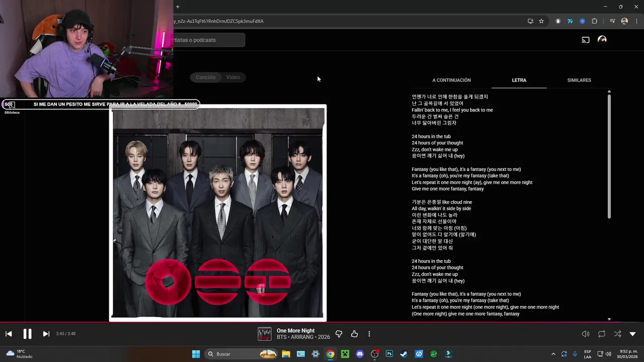The image size is (644, 362).
Task: Click the lyric line "24 hours in the tub" at top
Action: coord(431,136)
